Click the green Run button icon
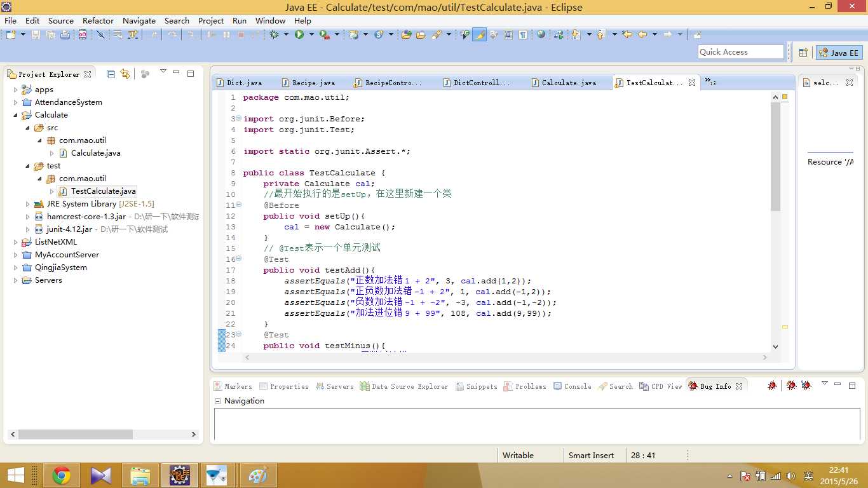The width and height of the screenshot is (868, 488). (x=299, y=35)
